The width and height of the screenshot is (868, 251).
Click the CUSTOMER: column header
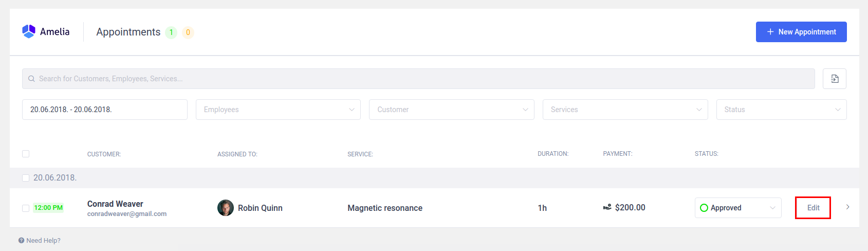pos(104,154)
